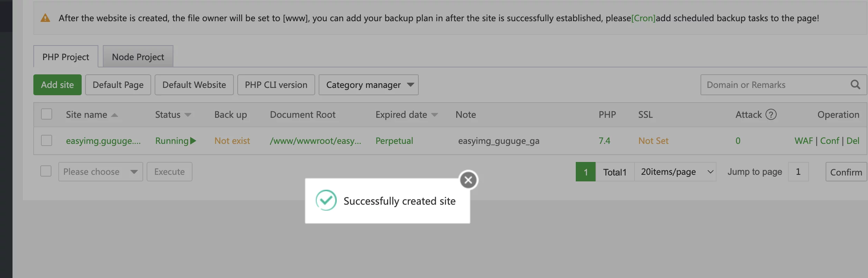Click the Expired date sort arrow
The image size is (868, 278).
[434, 115]
